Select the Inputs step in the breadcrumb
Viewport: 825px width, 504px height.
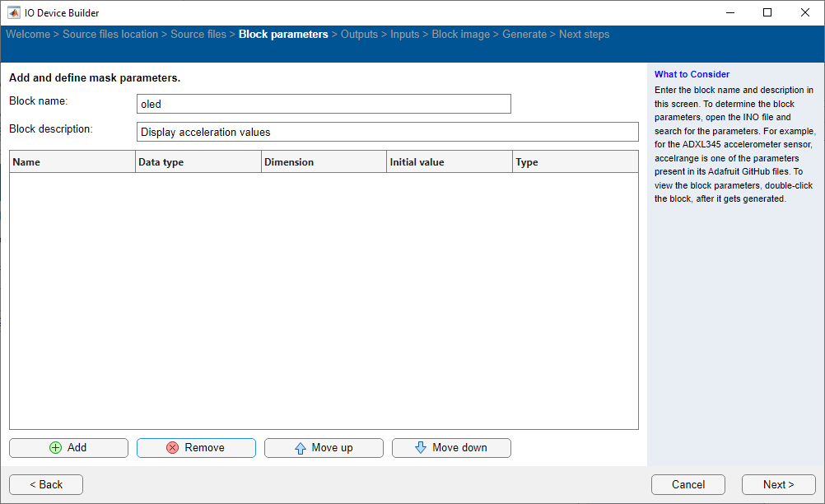pyautogui.click(x=404, y=34)
